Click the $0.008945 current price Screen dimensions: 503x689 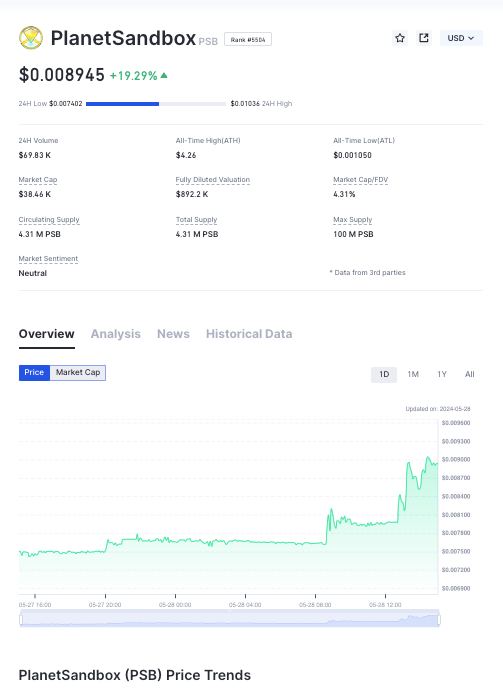point(62,75)
